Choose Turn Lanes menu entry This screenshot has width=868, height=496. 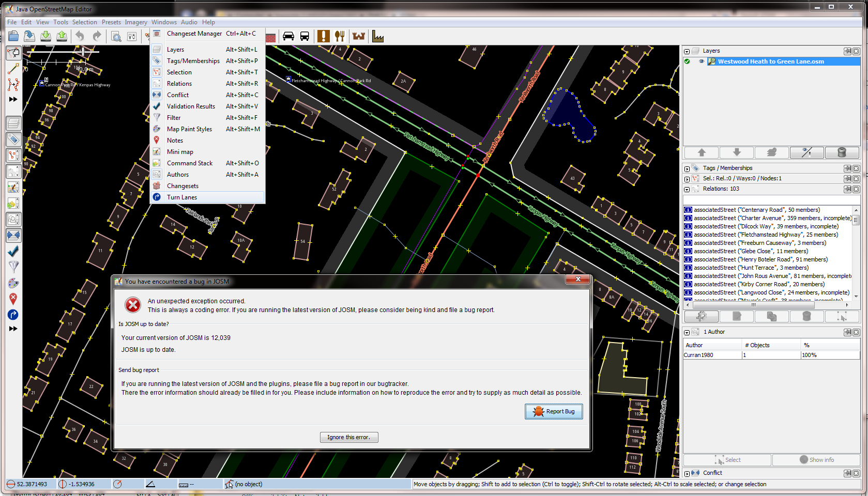[x=208, y=197]
